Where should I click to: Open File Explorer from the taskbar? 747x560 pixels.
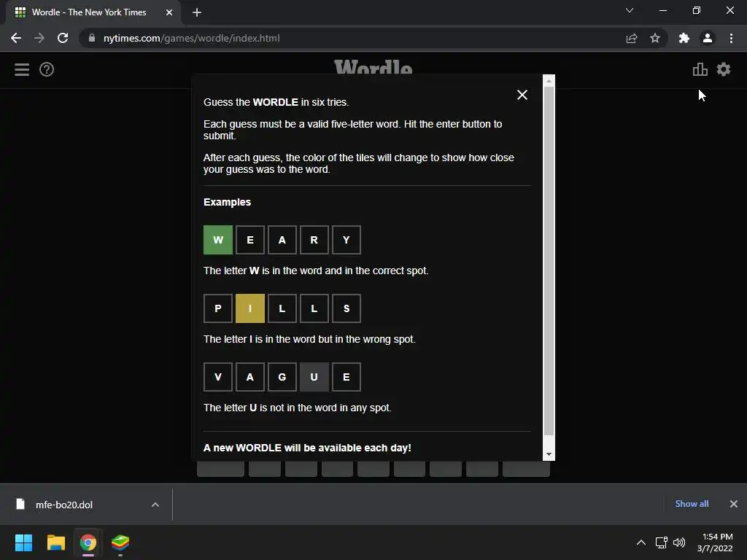pyautogui.click(x=55, y=542)
